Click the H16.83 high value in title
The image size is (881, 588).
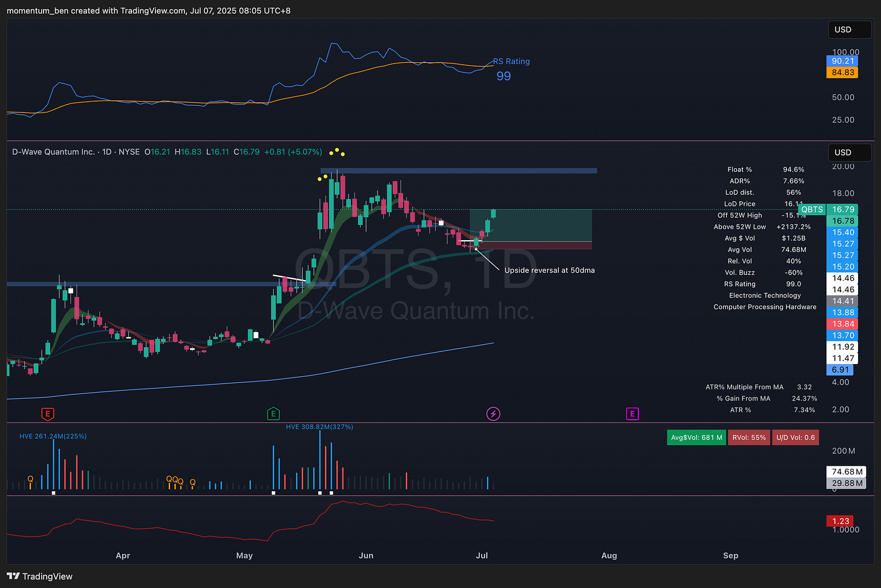(188, 152)
